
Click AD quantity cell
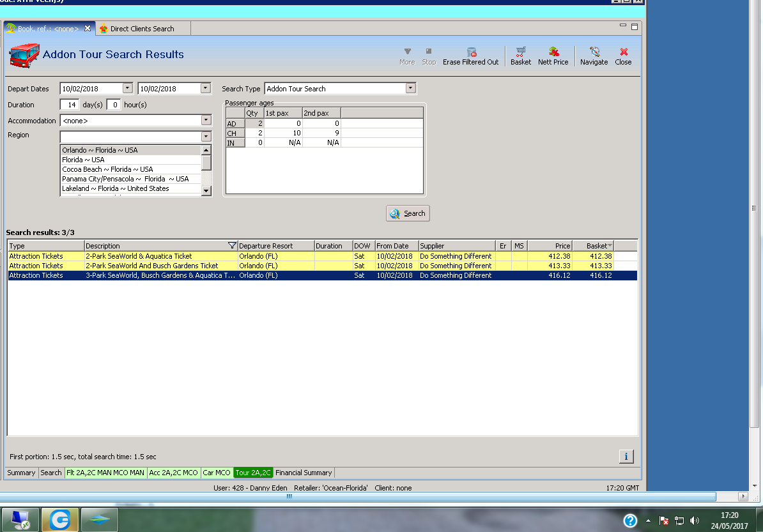[x=254, y=123]
